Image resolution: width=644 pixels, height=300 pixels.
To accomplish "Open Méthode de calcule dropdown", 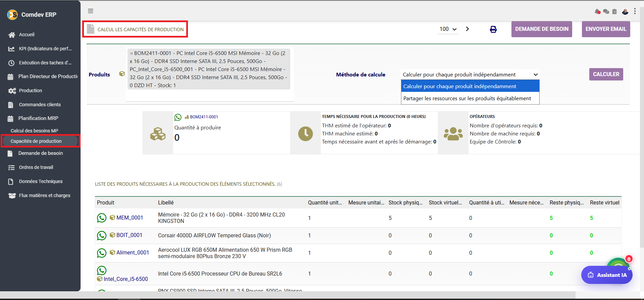I will (470, 74).
